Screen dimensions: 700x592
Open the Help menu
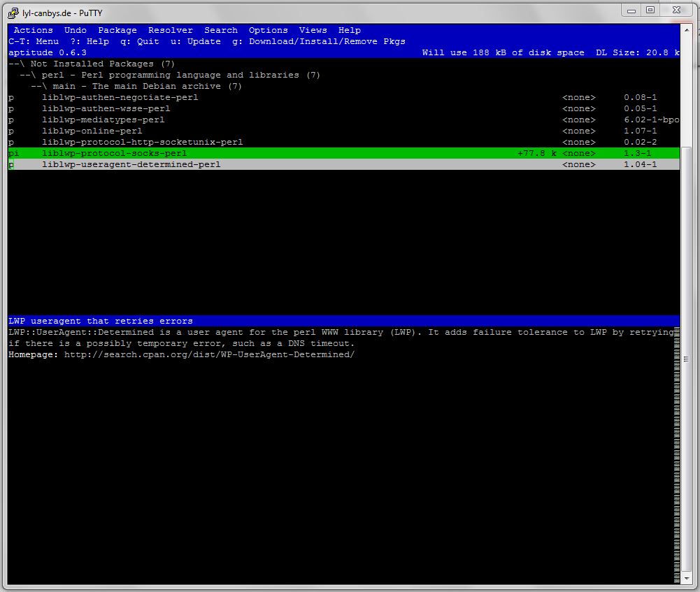[x=350, y=30]
